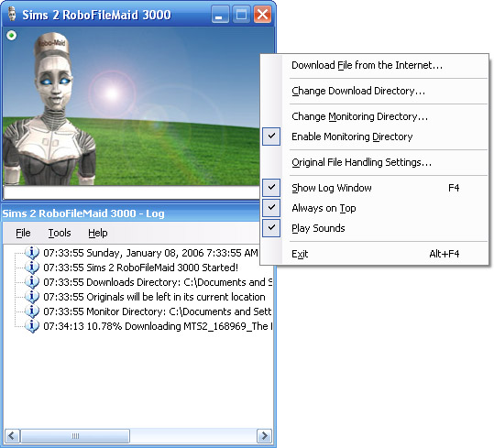Select 'Originals will be left in its current location'
Viewport: 494px width, 448px height.
(154, 297)
